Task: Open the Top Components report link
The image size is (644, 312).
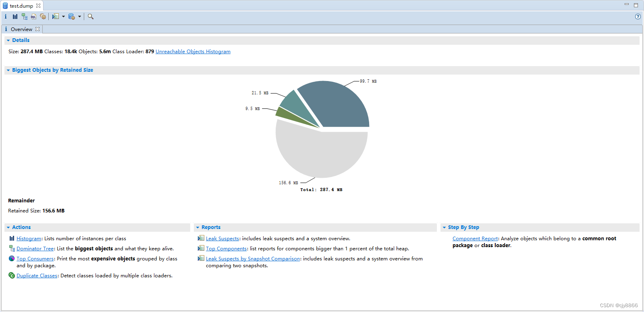Action: point(226,249)
